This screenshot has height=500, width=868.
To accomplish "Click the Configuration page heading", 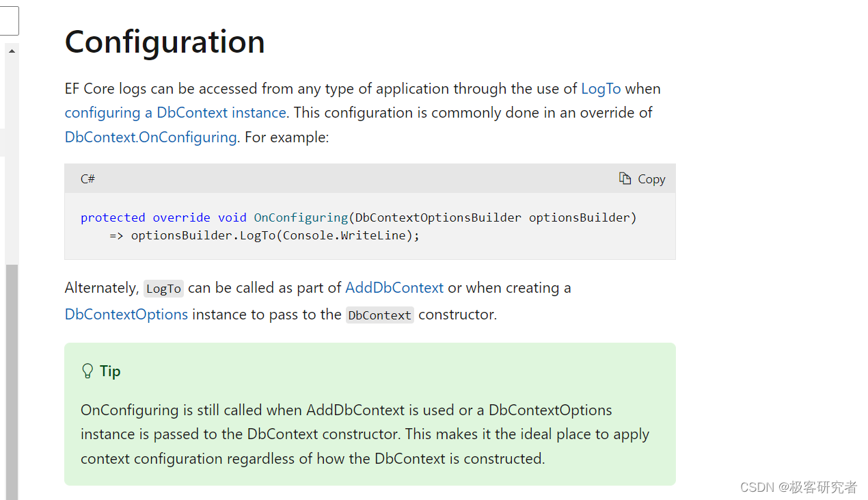I will 164,42.
